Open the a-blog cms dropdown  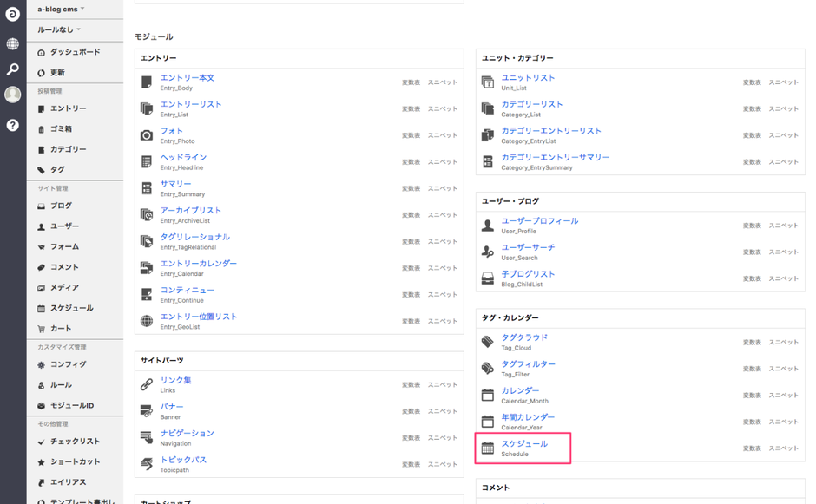pyautogui.click(x=56, y=10)
